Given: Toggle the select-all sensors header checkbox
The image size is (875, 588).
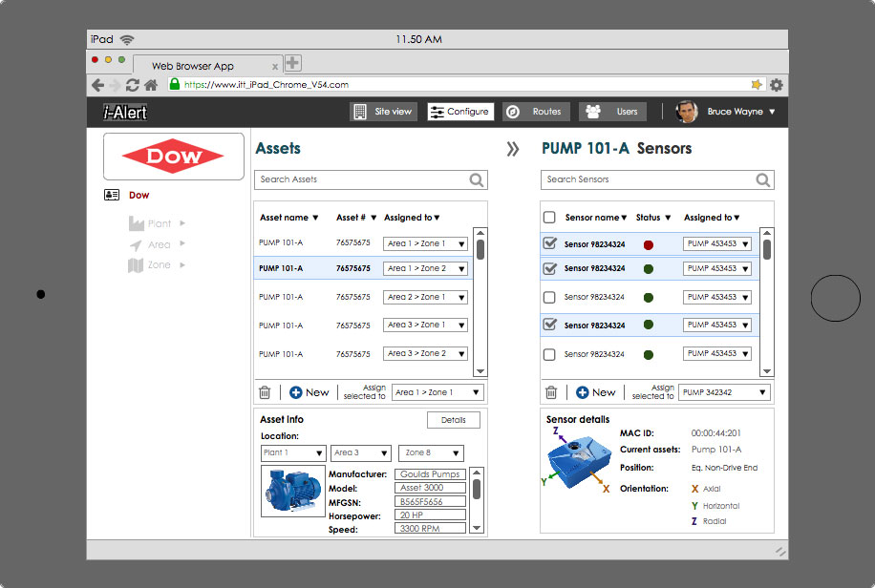Looking at the screenshot, I should pyautogui.click(x=549, y=218).
